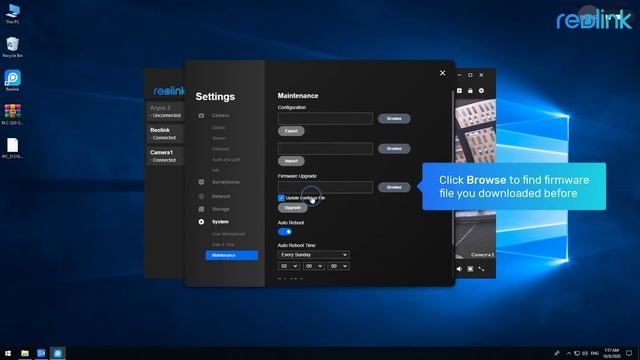Open the Camera settings section icon
This screenshot has height=360, width=640.
(x=201, y=116)
